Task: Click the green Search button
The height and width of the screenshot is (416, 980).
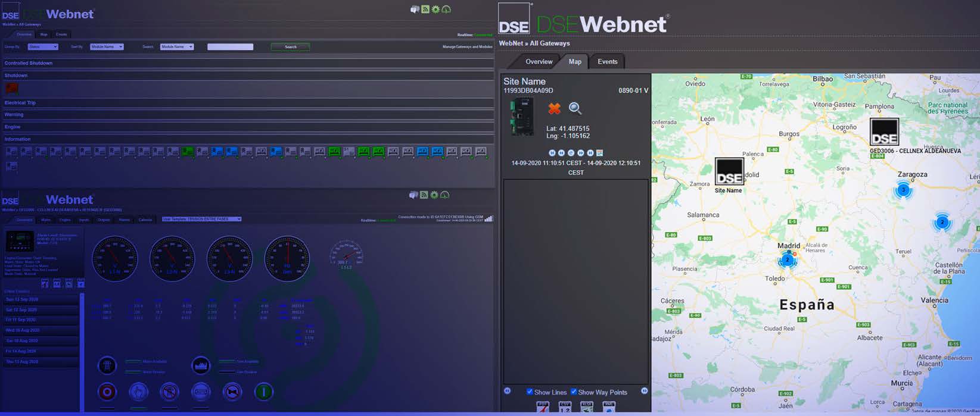Action: (290, 46)
